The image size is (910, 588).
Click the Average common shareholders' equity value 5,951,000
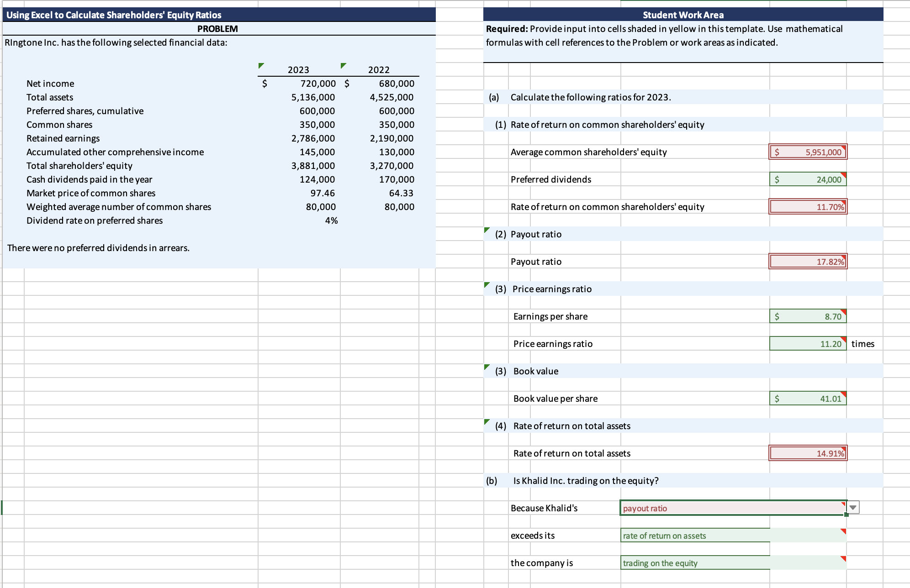pyautogui.click(x=808, y=152)
